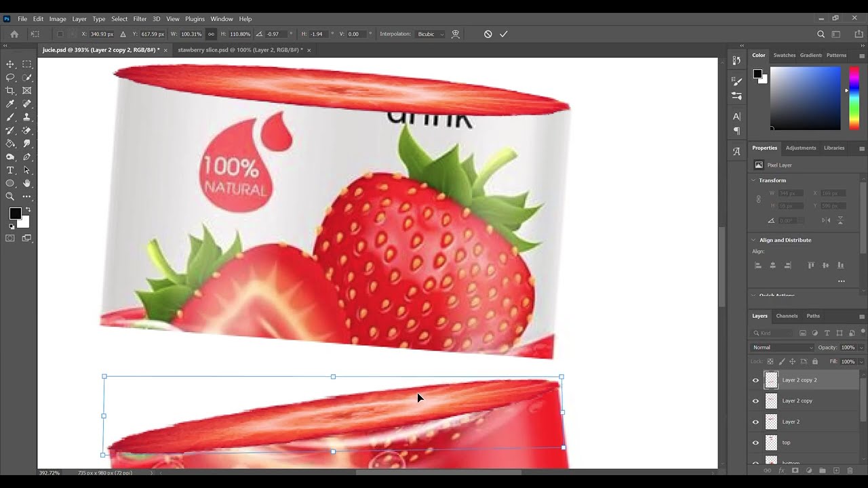Image resolution: width=868 pixels, height=488 pixels.
Task: Switch to stawberry slice.psd tab
Action: 240,50
